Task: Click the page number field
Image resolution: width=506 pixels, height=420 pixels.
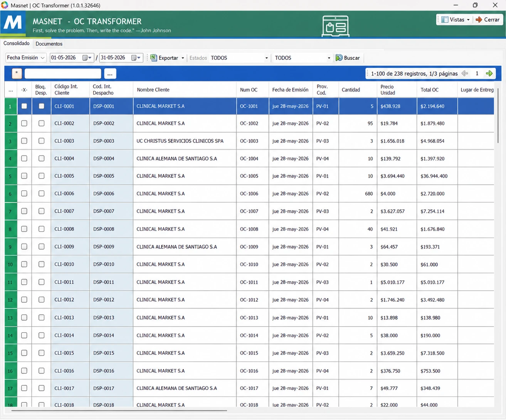Action: [x=477, y=73]
